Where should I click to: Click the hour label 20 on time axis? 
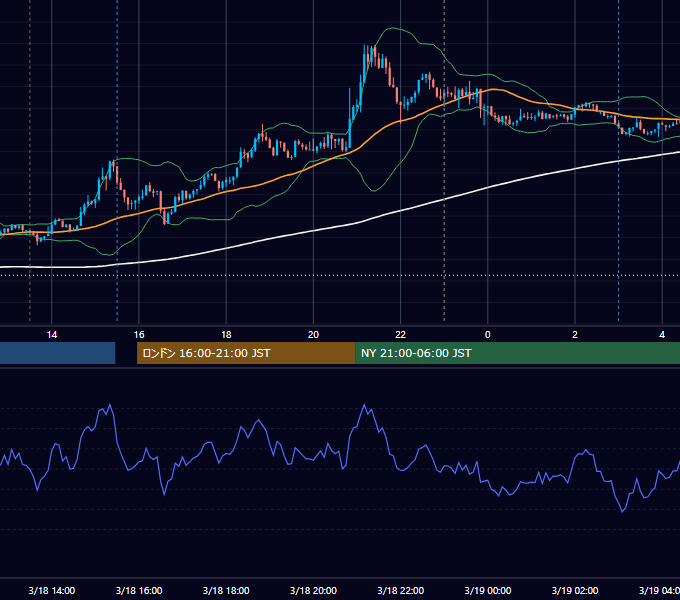tap(313, 335)
